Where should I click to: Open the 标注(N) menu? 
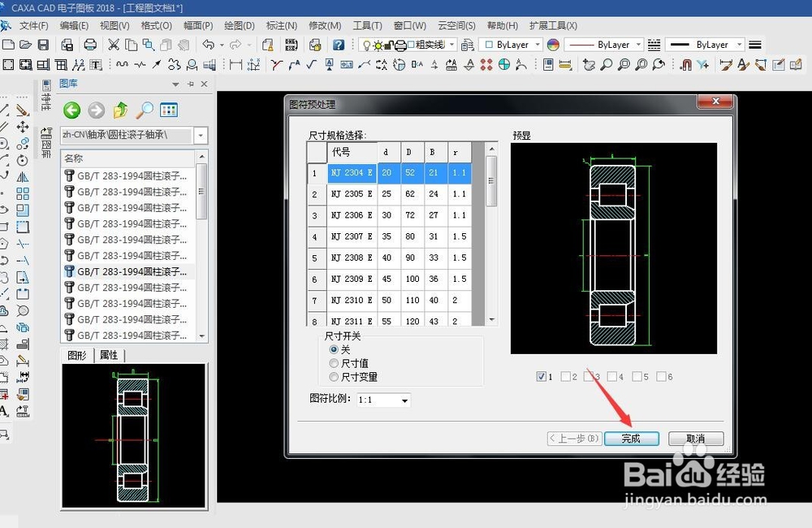coord(281,25)
